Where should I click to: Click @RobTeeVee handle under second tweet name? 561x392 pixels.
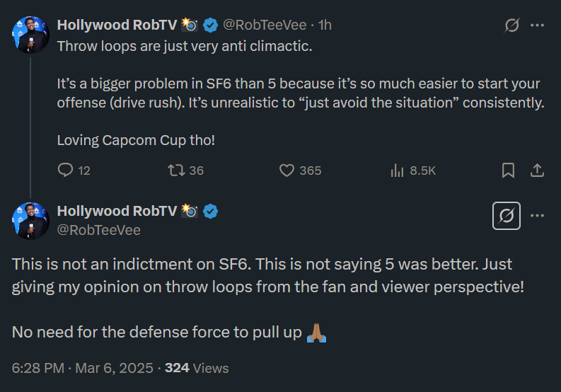point(98,230)
